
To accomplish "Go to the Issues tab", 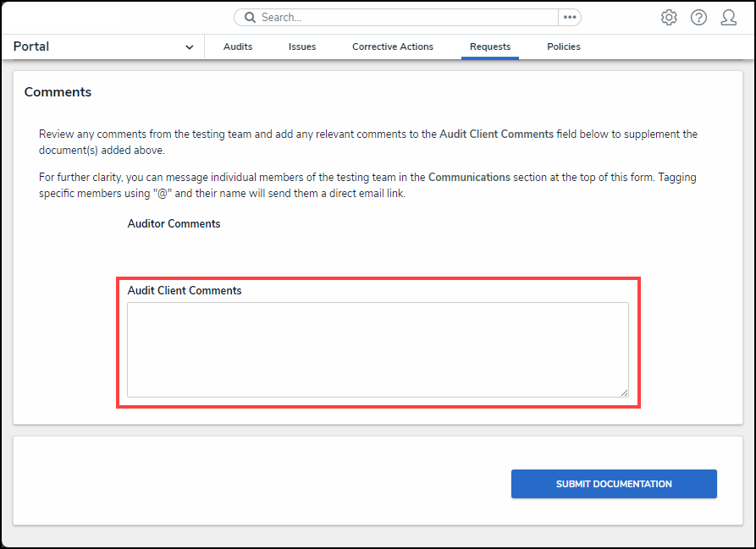I will pyautogui.click(x=302, y=47).
